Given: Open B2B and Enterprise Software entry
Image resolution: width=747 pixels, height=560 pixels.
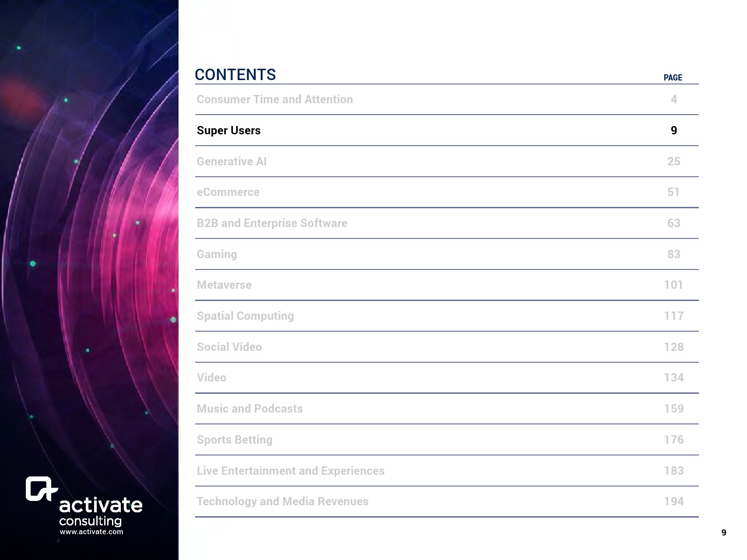Looking at the screenshot, I should click(272, 223).
